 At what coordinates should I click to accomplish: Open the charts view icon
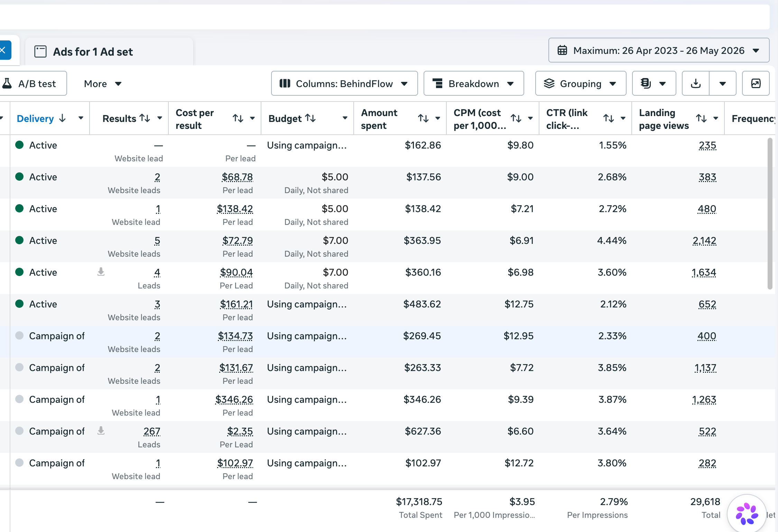[756, 84]
